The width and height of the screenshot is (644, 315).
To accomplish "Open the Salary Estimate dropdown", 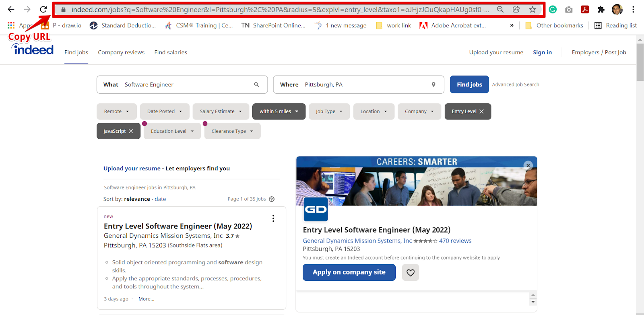I will 221,111.
